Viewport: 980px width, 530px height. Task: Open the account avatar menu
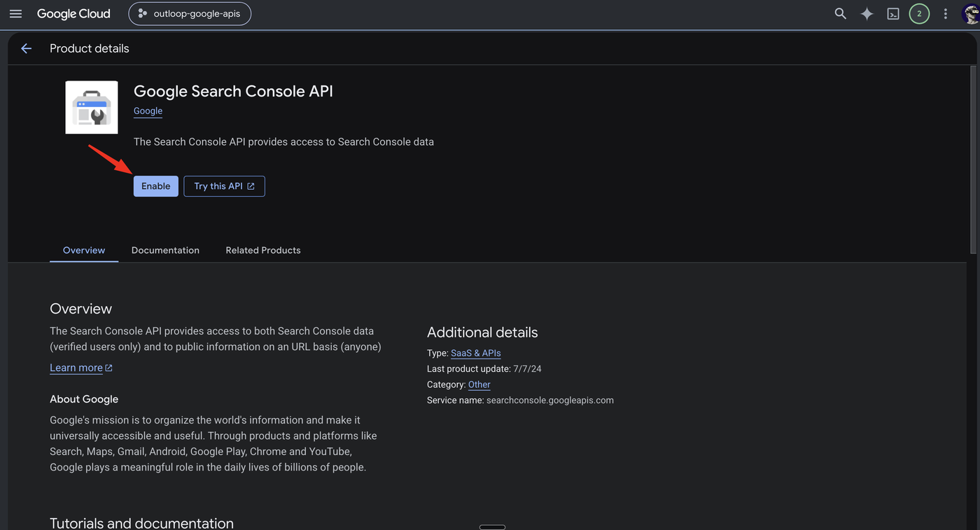972,13
